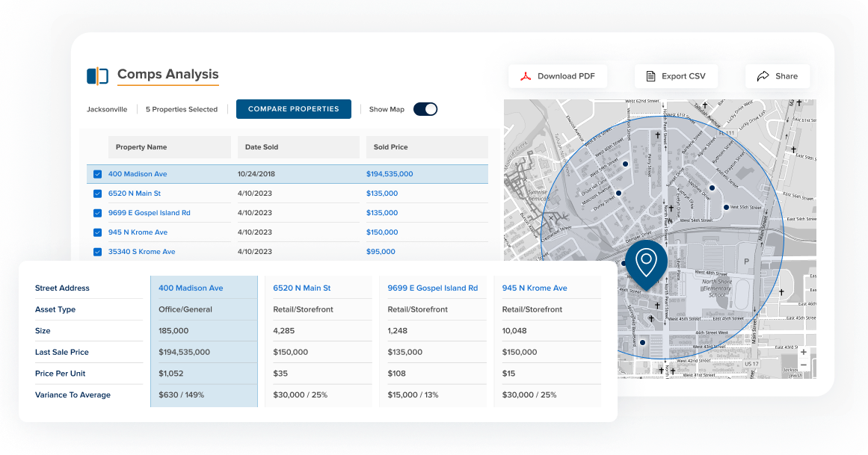Uncheck 400 Madison Ave checkbox
The width and height of the screenshot is (868, 455).
(97, 174)
